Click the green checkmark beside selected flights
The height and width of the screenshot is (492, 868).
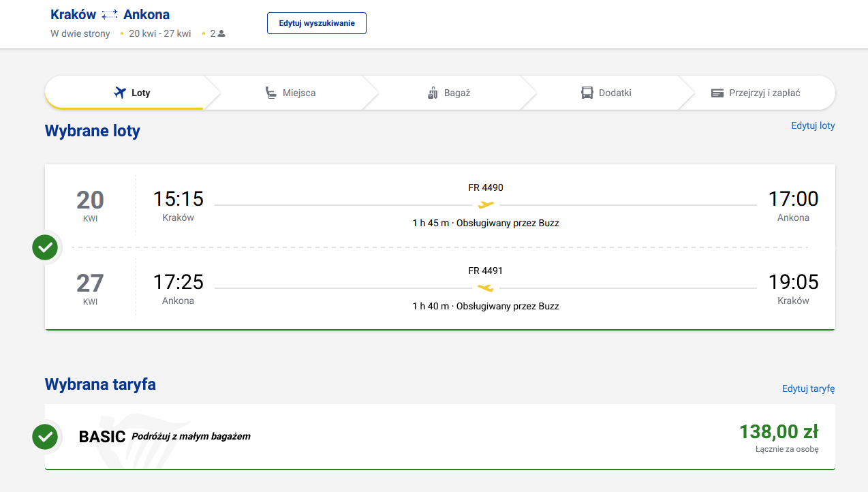(45, 247)
